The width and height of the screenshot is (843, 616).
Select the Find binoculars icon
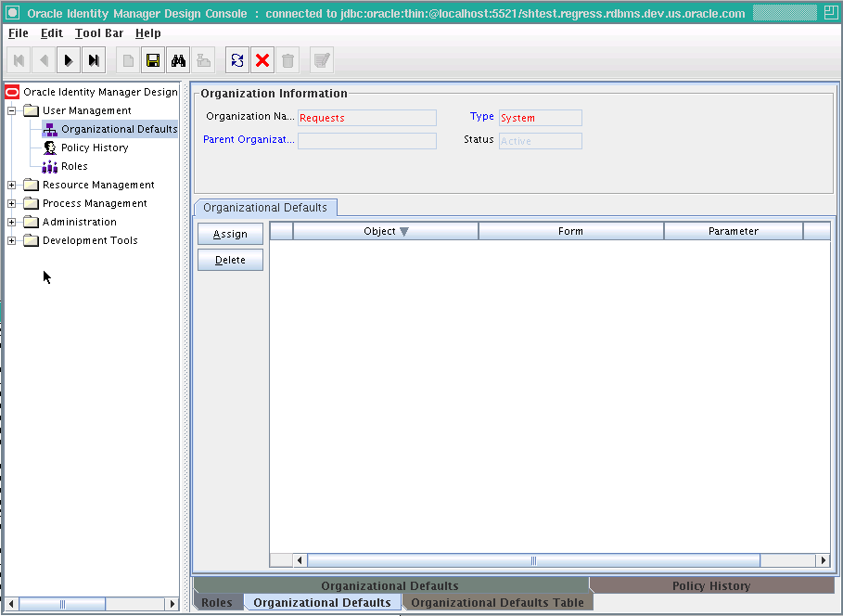tap(177, 59)
